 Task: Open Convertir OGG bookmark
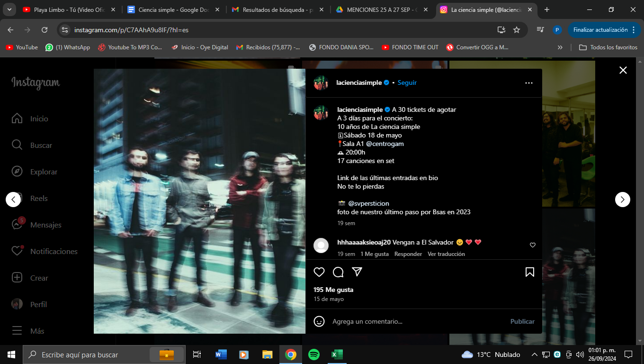[x=477, y=47]
